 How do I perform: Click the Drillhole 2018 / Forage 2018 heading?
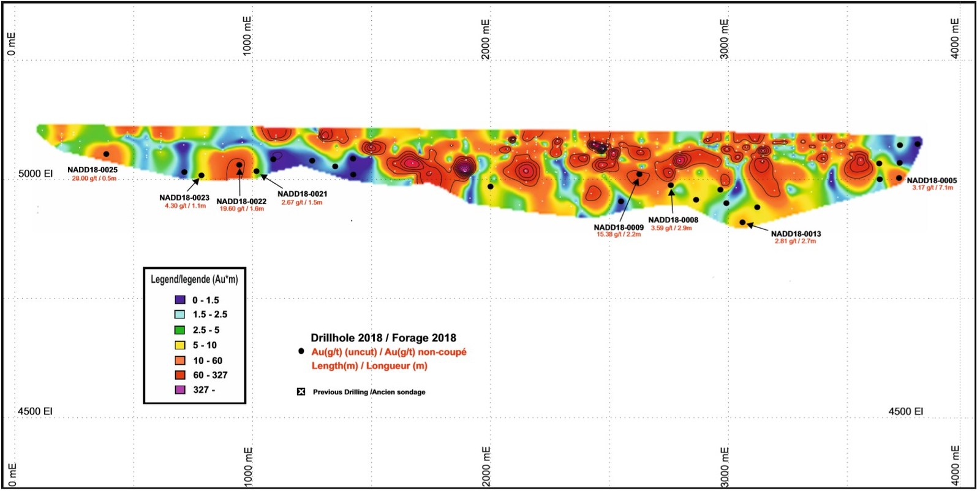(383, 338)
